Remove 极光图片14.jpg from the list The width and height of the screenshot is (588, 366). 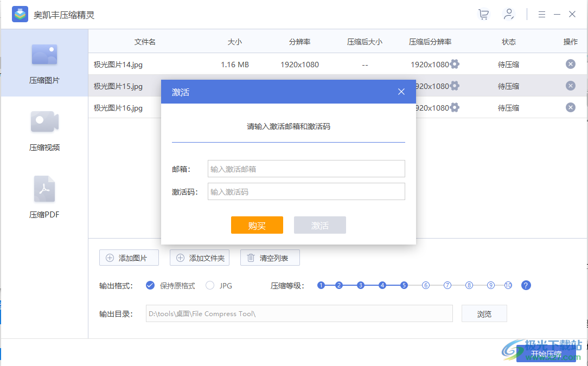571,64
